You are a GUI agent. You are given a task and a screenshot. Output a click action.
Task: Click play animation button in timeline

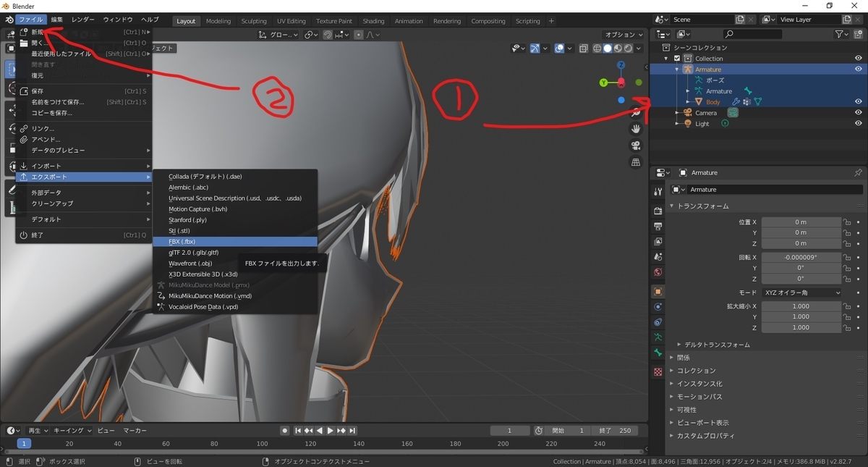tap(331, 431)
